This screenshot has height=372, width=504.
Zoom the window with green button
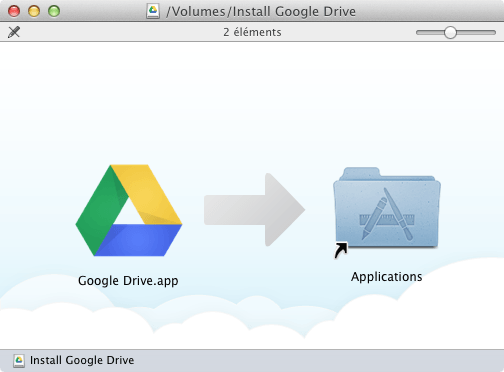(x=54, y=11)
